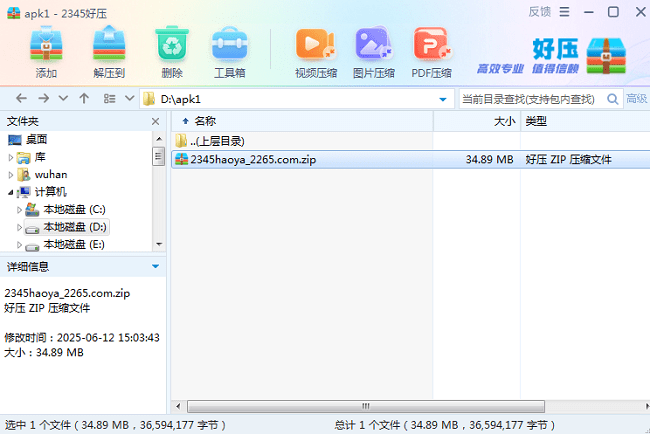
Task: Open the ..(上层目录) parent folder row
Action: 410,141
